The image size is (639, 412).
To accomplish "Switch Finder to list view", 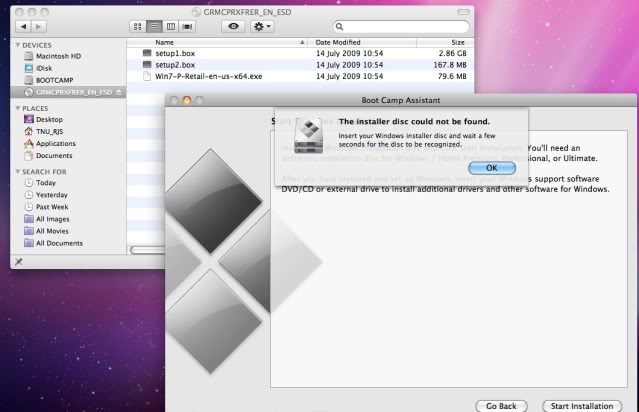I will point(154,26).
